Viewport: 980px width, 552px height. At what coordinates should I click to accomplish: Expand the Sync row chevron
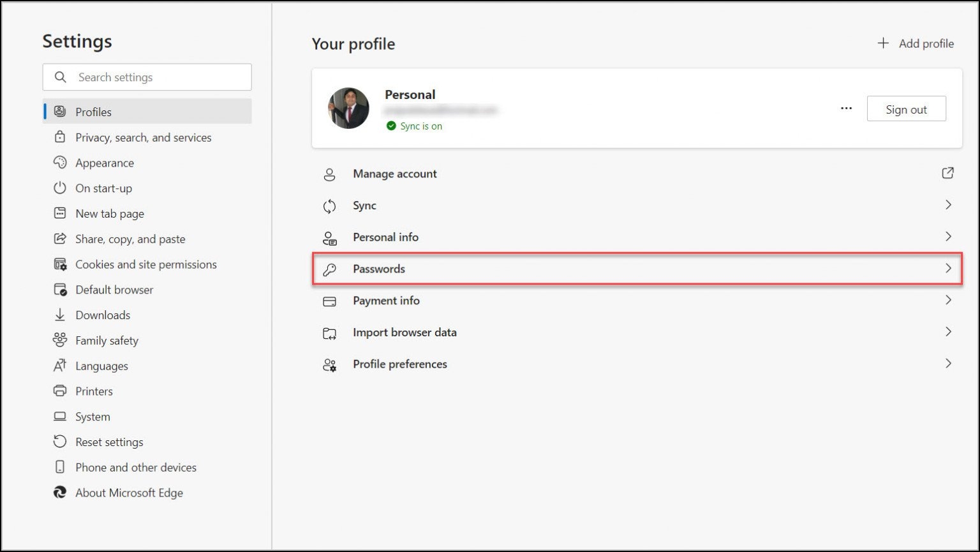pyautogui.click(x=948, y=205)
